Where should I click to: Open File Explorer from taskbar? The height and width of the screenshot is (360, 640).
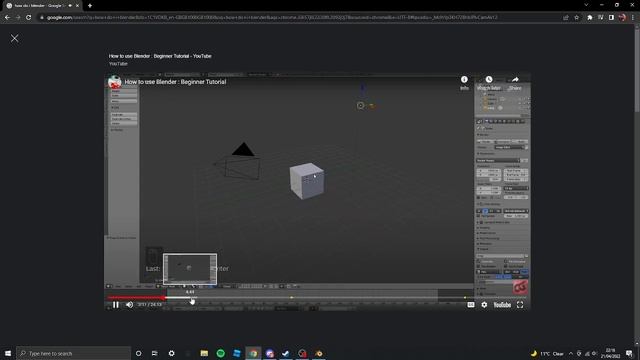pos(204,353)
